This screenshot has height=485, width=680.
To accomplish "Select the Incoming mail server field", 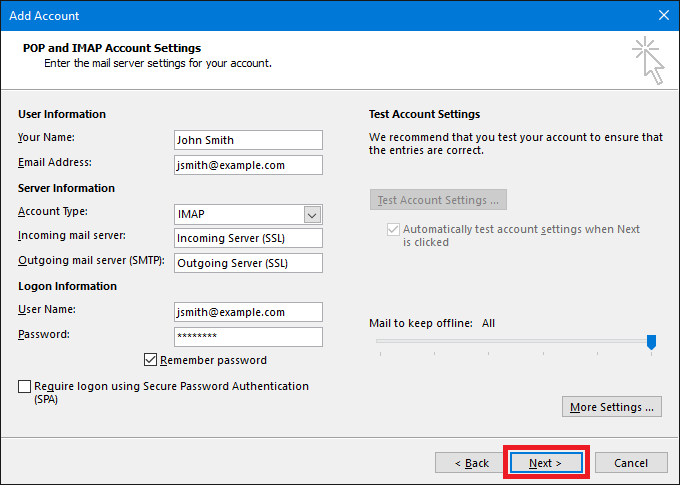I will (248, 238).
